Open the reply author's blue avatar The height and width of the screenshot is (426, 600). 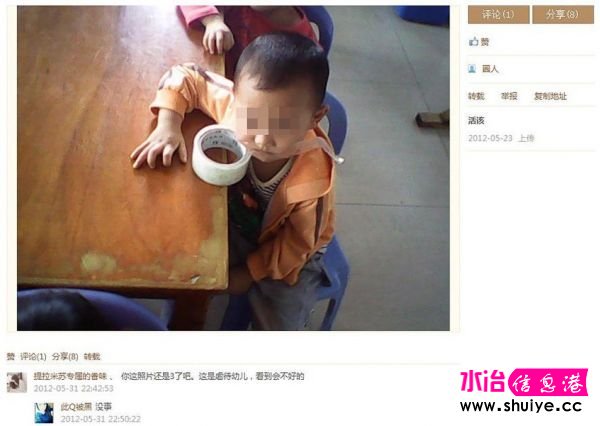tap(44, 413)
